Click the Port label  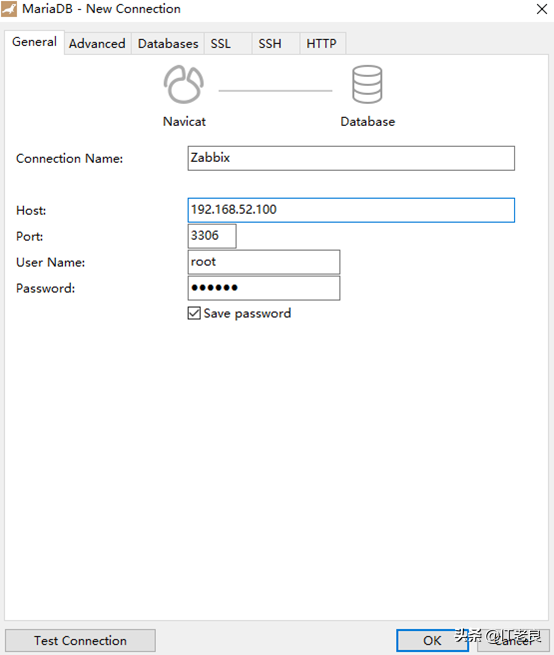[x=29, y=236]
